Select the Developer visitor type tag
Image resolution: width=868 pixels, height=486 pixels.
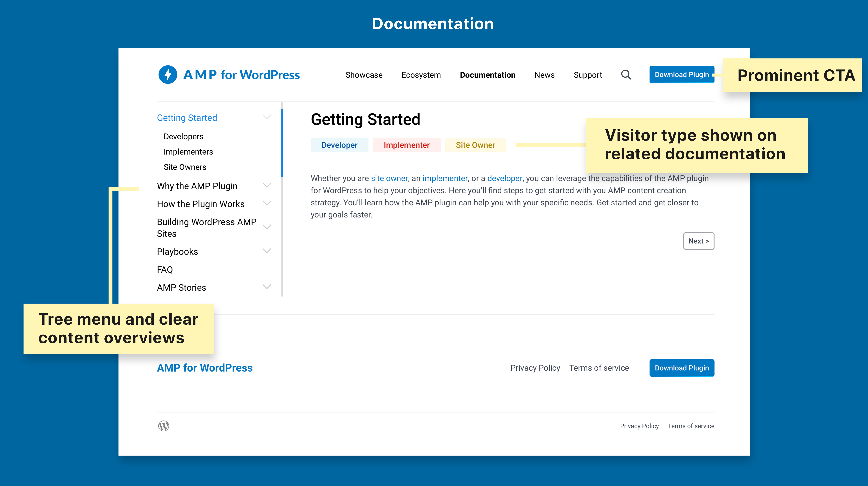click(x=339, y=145)
